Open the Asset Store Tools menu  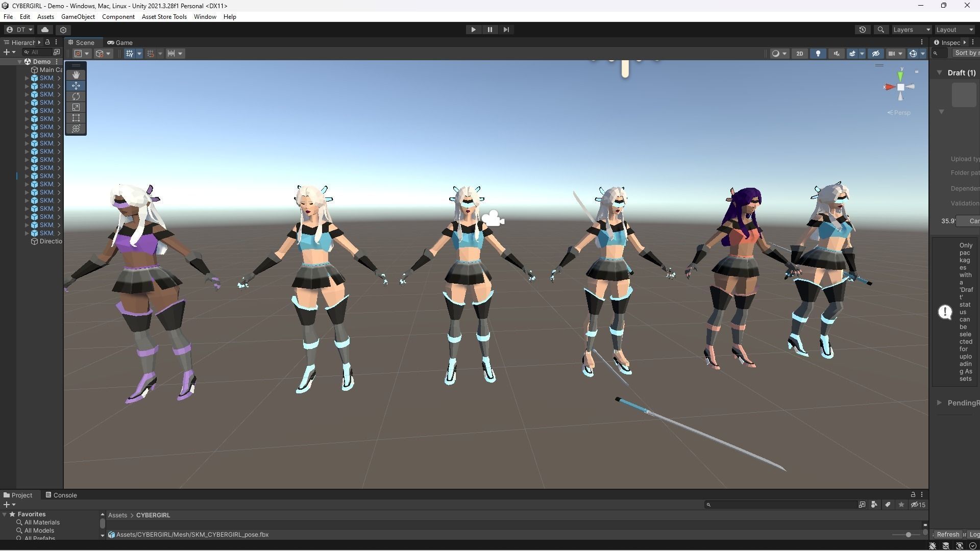(164, 17)
